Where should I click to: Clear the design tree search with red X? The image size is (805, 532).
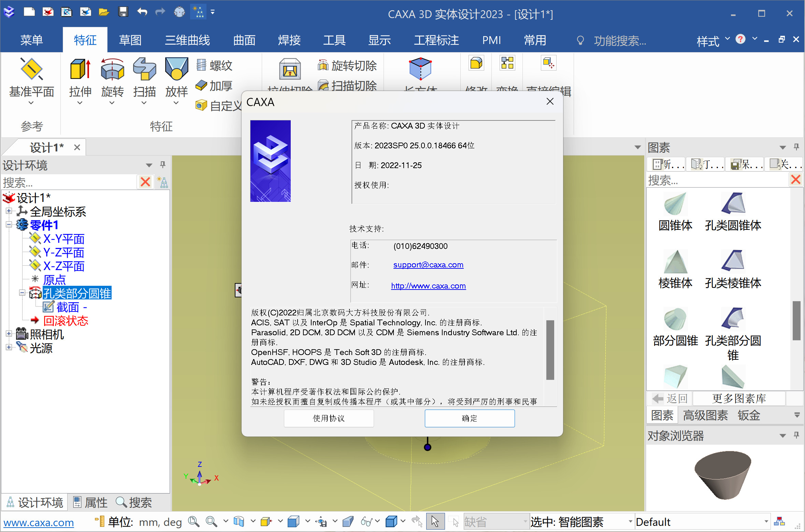pos(146,182)
